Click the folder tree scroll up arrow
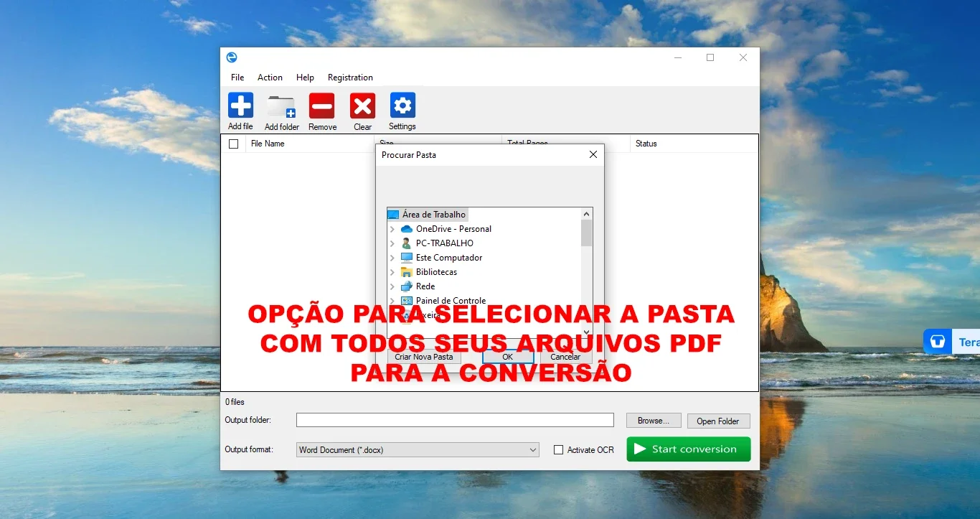The image size is (980, 519). pos(586,214)
